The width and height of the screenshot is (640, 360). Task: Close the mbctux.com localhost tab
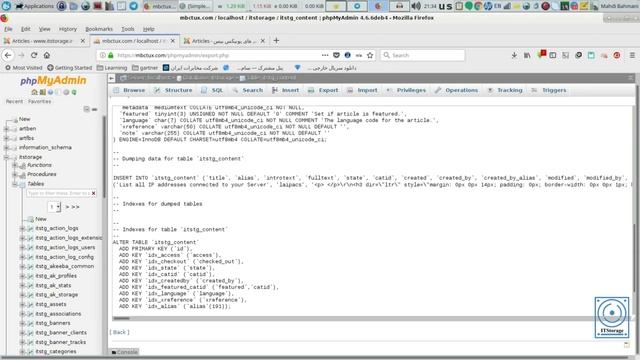point(173,41)
